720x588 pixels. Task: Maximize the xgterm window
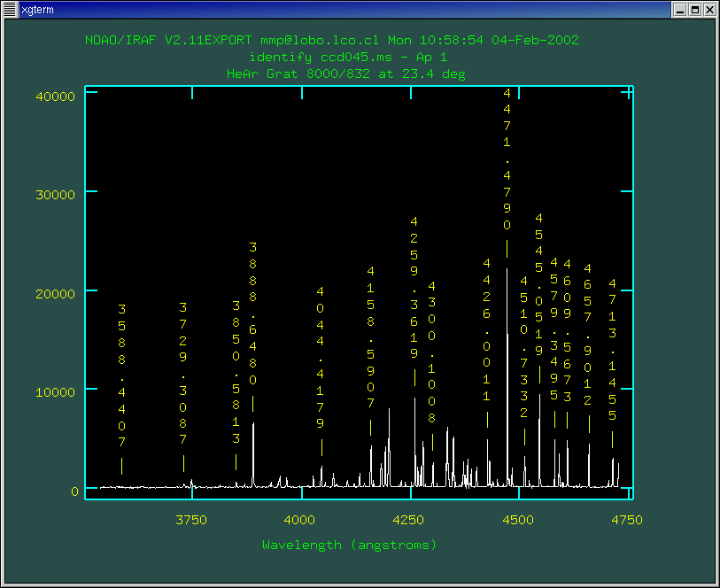pos(695,10)
